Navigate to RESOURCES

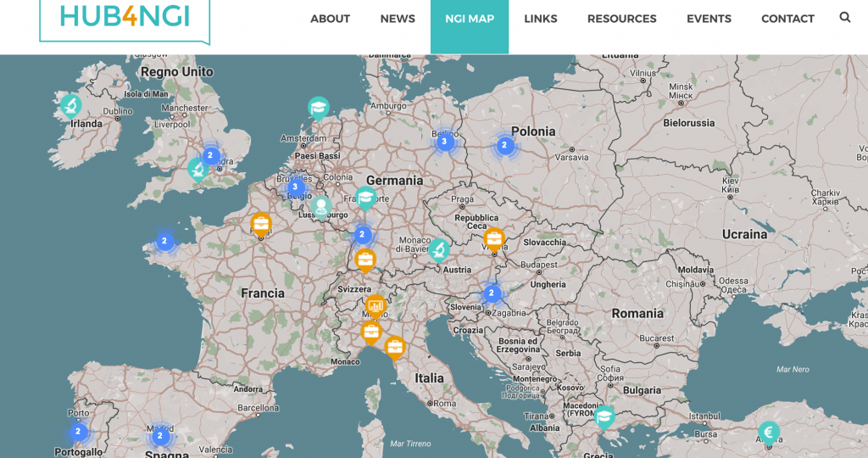pyautogui.click(x=621, y=19)
